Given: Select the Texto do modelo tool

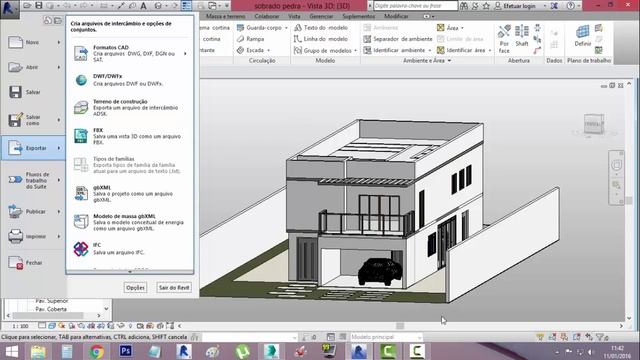Looking at the screenshot, I should click(x=321, y=28).
